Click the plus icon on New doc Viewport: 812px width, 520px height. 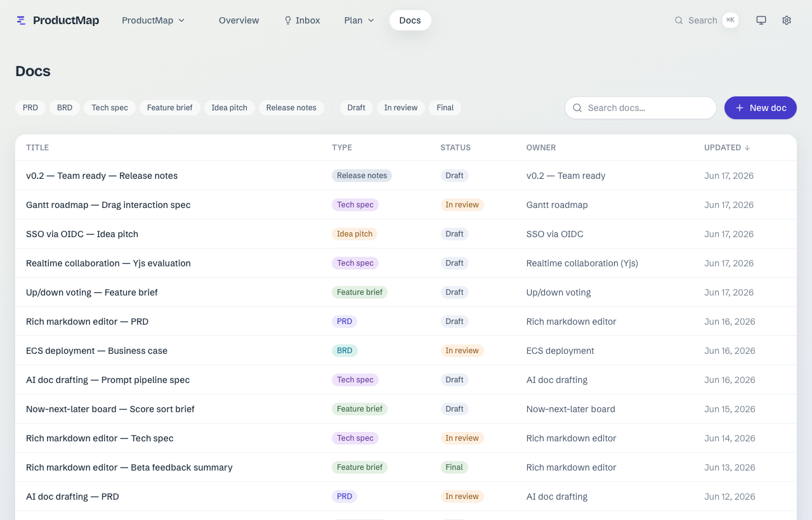[740, 108]
